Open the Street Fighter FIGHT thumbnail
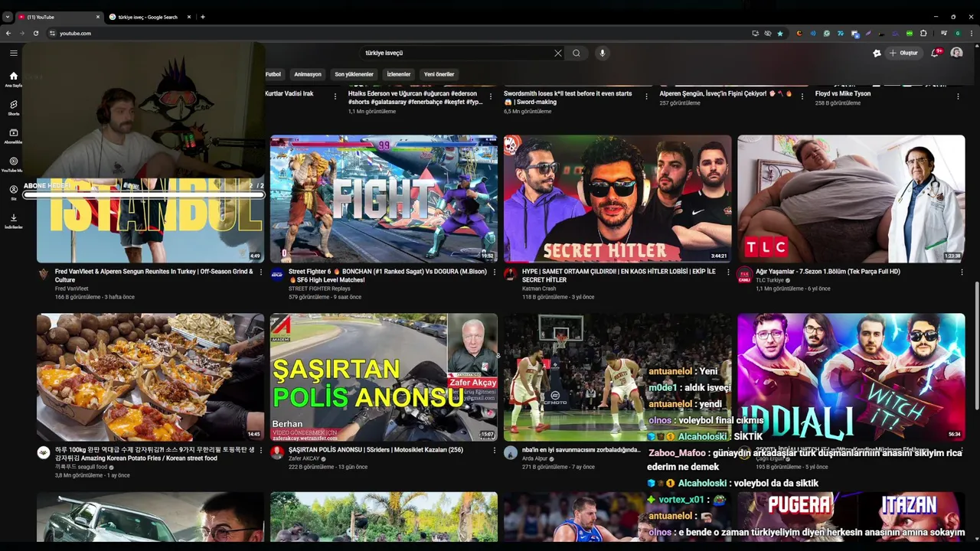 (x=384, y=199)
